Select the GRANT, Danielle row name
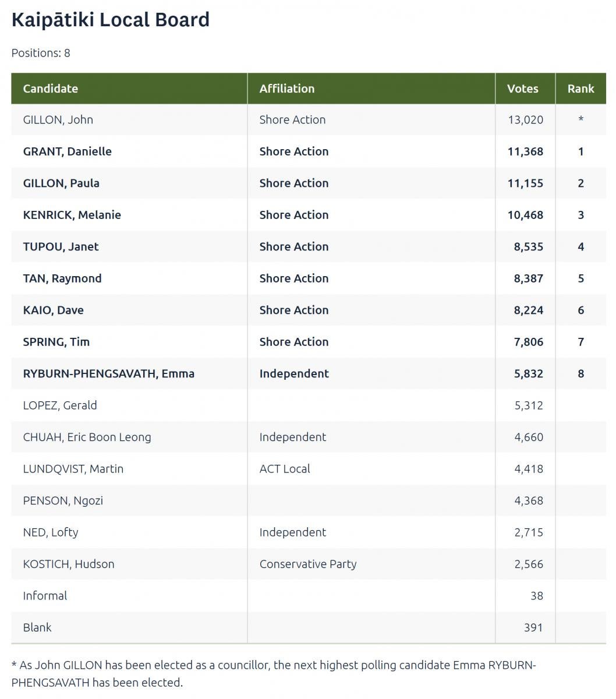This screenshot has height=699, width=616. click(67, 151)
